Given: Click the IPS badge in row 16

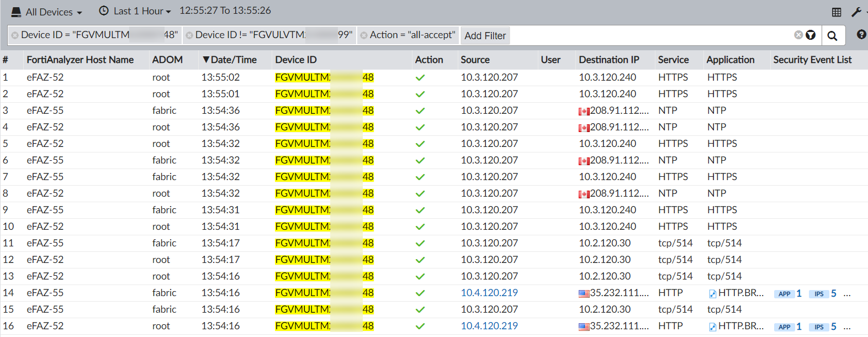Looking at the screenshot, I should 819,327.
